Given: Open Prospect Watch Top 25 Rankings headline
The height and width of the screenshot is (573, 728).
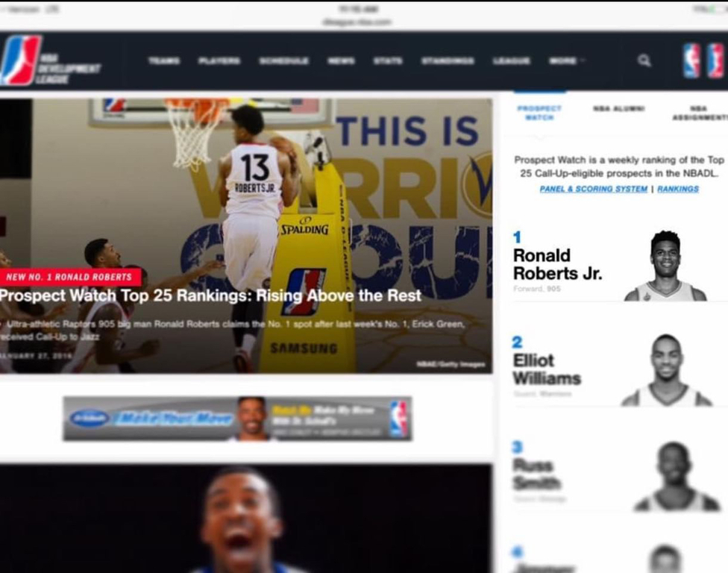Looking at the screenshot, I should point(210,295).
